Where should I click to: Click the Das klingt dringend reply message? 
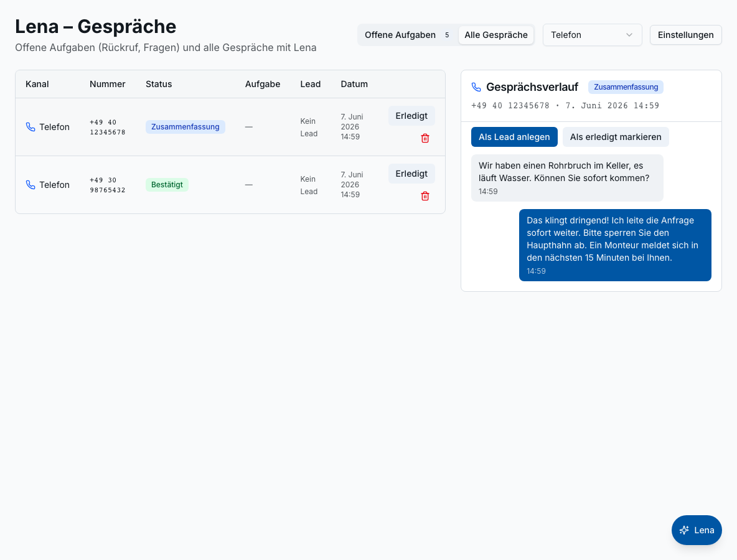(x=615, y=245)
